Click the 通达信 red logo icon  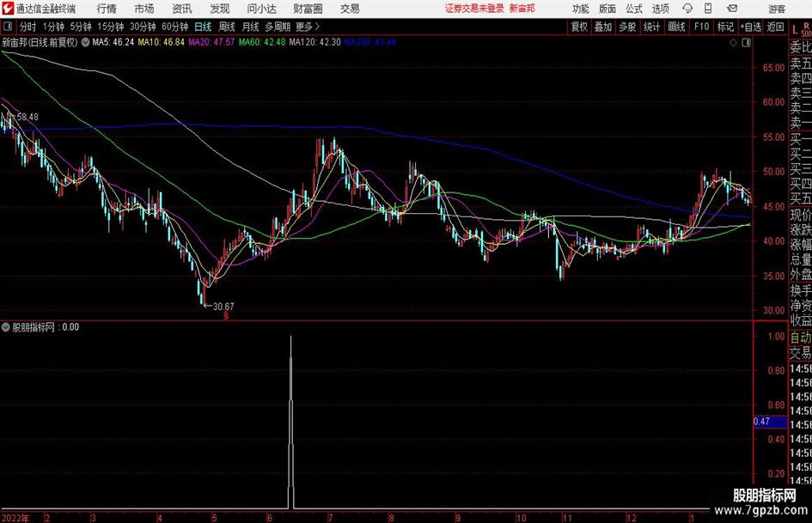pyautogui.click(x=8, y=9)
